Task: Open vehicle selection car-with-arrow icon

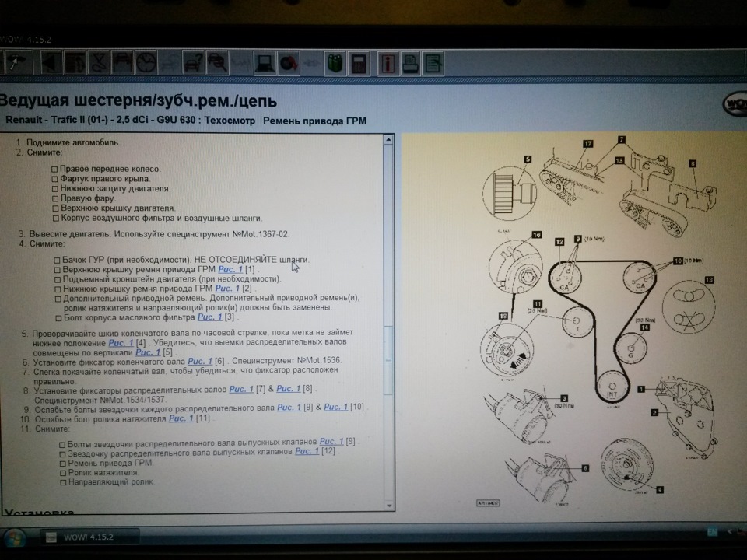Action: [18, 62]
